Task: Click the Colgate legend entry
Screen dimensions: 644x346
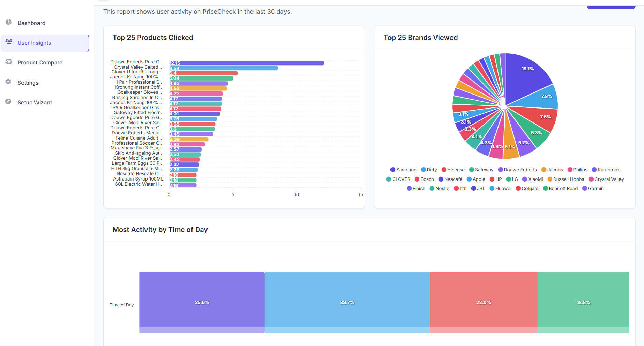Action: 527,188
